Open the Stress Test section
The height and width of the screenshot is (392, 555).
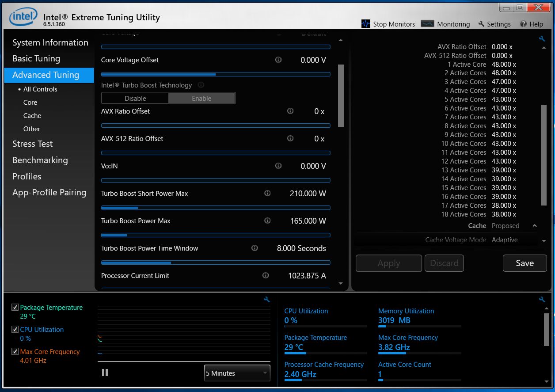[33, 144]
